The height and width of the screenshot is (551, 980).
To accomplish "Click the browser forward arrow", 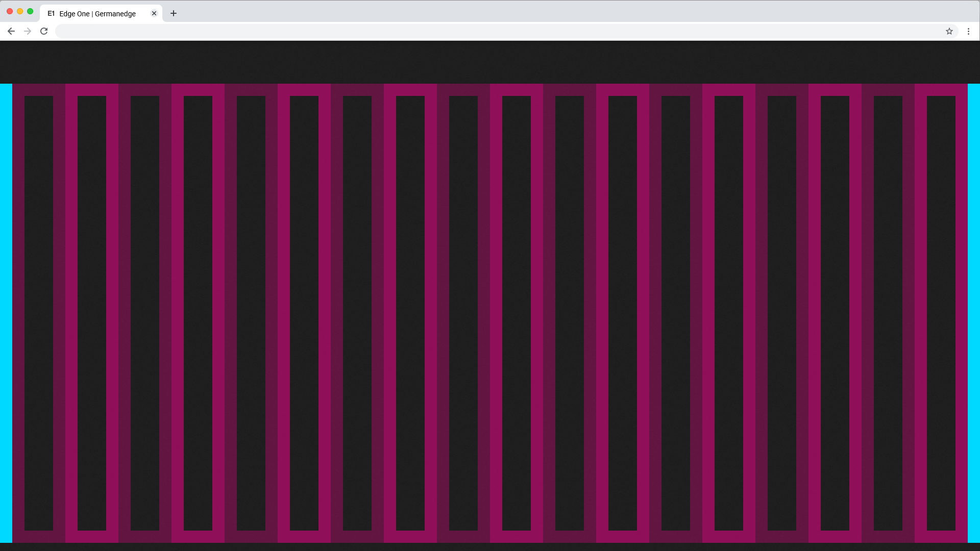I will [x=28, y=31].
